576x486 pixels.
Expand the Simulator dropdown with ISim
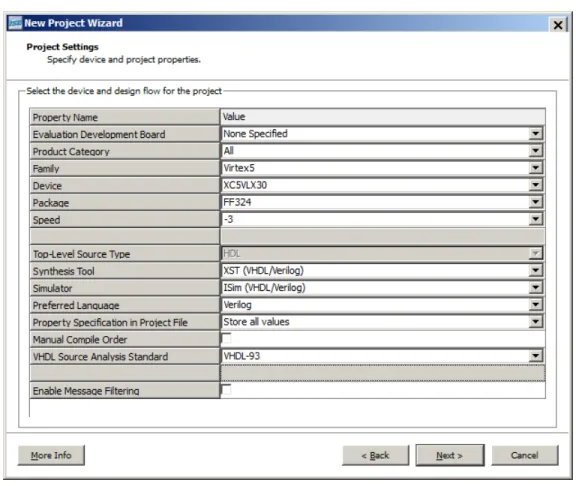536,287
